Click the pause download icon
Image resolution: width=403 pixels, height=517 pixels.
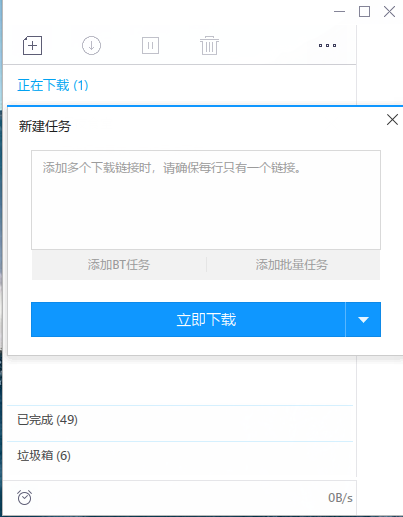(x=150, y=45)
